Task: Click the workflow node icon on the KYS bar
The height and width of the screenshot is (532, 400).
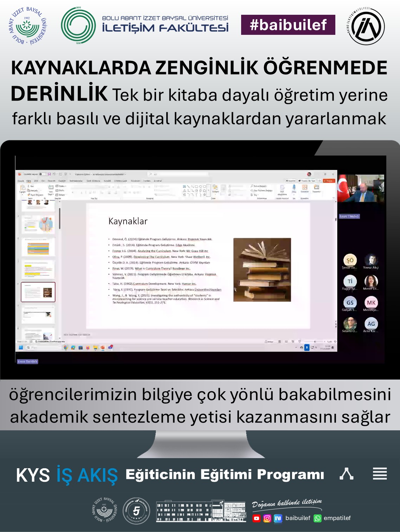Action: 346,474
